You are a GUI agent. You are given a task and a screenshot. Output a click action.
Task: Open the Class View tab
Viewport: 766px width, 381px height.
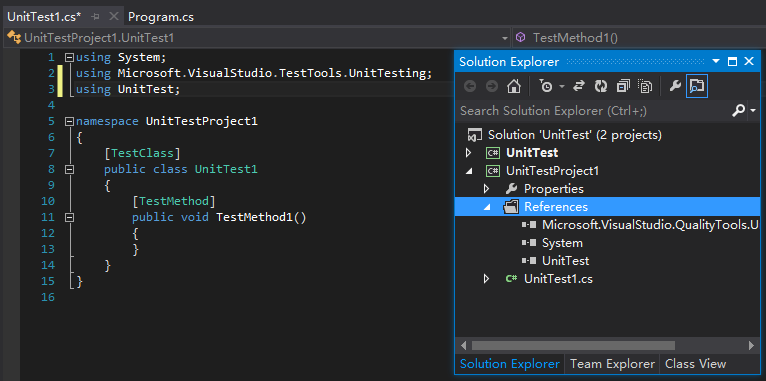pos(695,364)
